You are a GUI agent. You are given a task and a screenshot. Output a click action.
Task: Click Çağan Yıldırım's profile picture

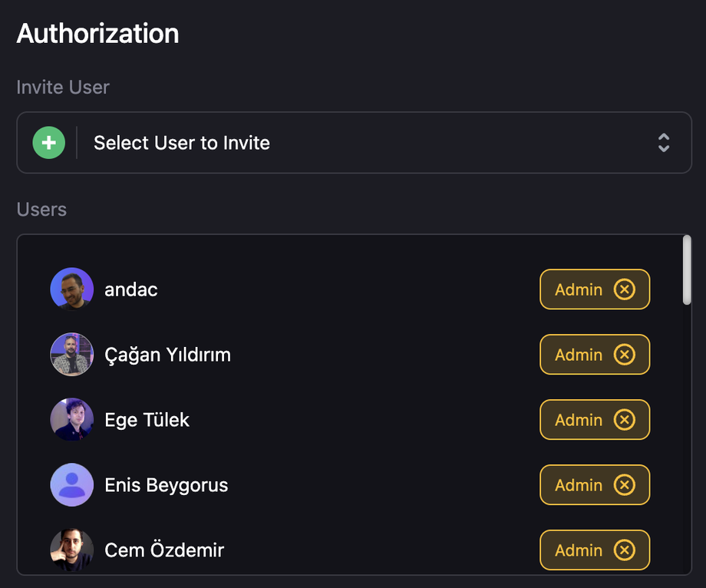(72, 355)
